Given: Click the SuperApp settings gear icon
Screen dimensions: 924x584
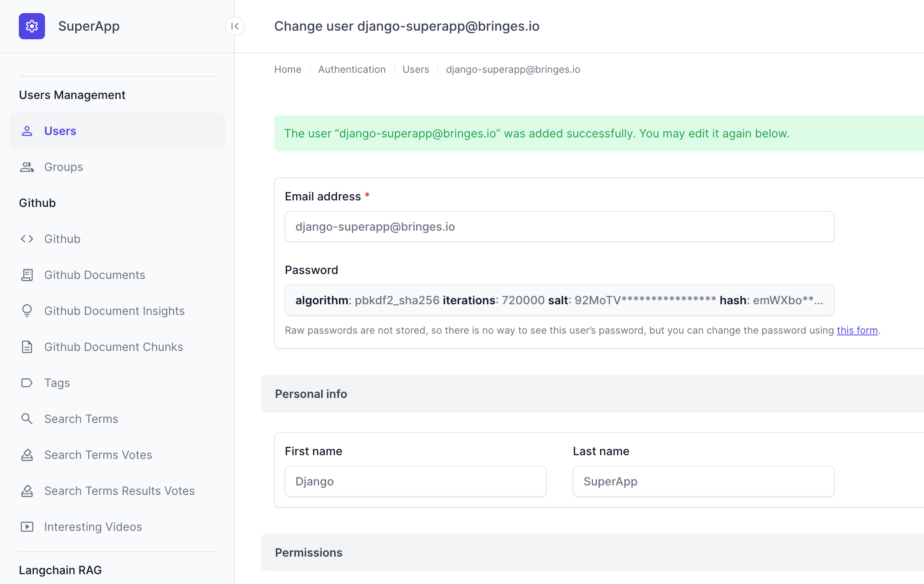Looking at the screenshot, I should point(32,26).
